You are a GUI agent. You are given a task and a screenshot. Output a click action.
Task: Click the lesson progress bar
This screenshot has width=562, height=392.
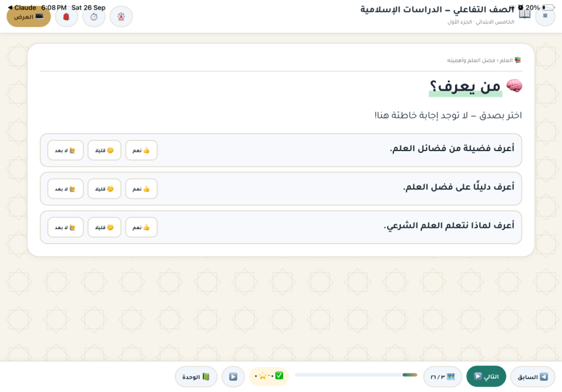(x=356, y=375)
